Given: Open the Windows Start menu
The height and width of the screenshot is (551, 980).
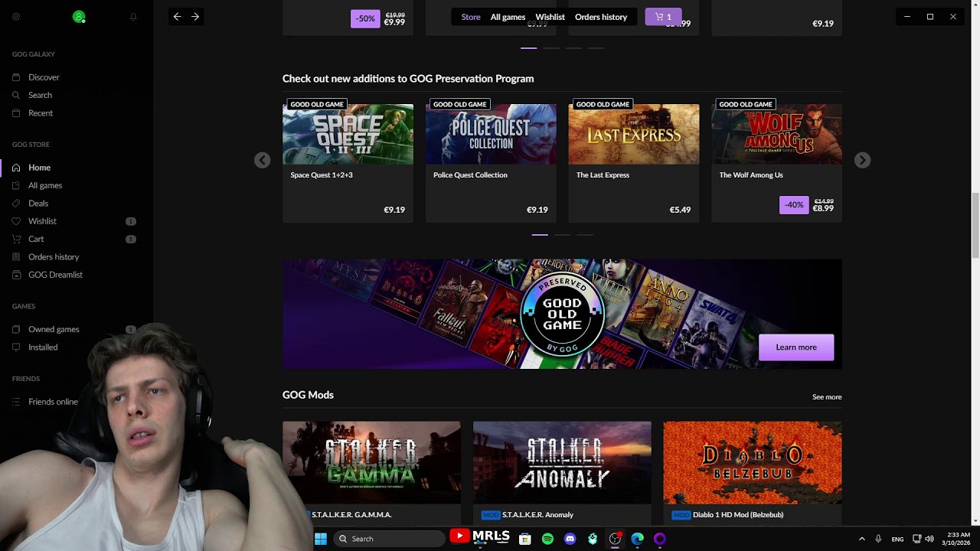Looking at the screenshot, I should (x=321, y=539).
